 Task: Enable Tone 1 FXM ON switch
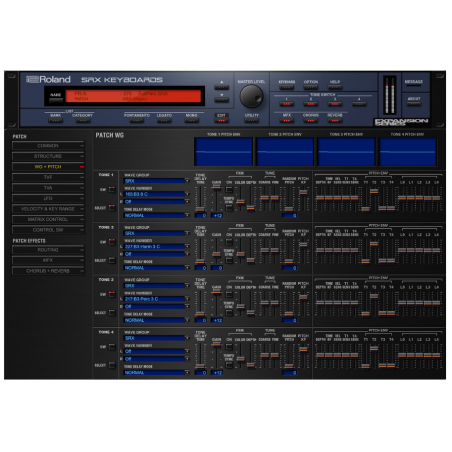click(229, 190)
